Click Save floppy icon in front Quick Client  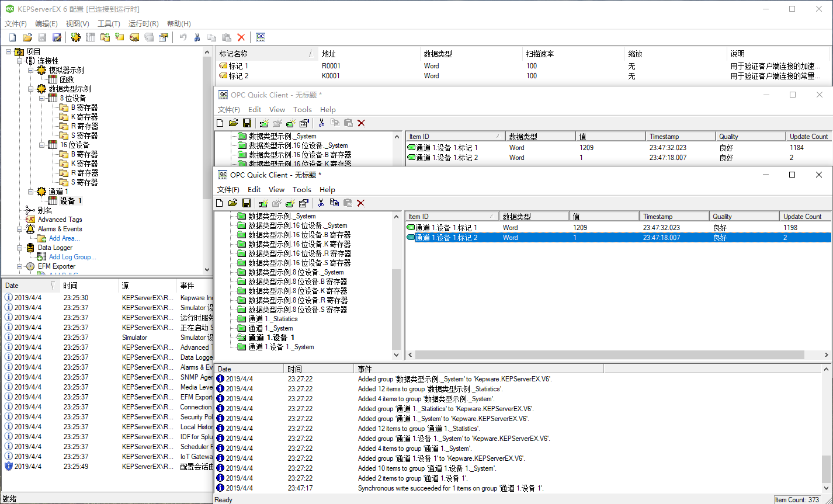pos(247,203)
